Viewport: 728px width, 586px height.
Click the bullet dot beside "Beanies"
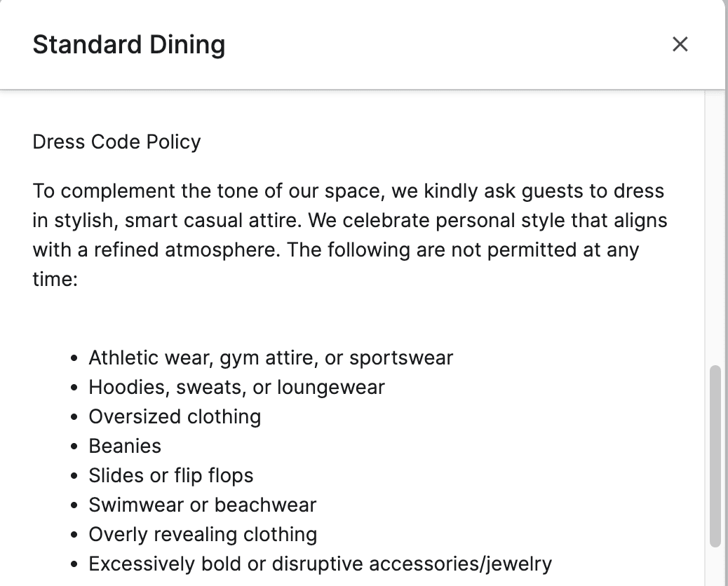pyautogui.click(x=75, y=447)
